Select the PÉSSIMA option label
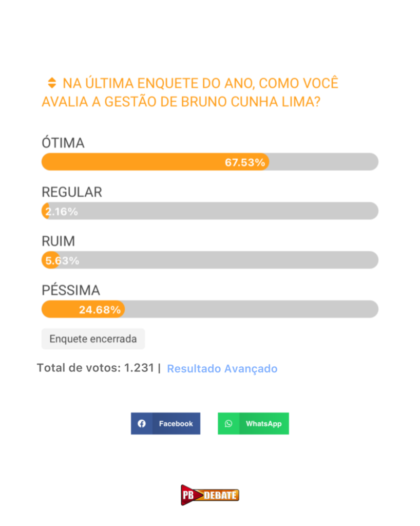The image size is (420, 526). click(x=71, y=290)
